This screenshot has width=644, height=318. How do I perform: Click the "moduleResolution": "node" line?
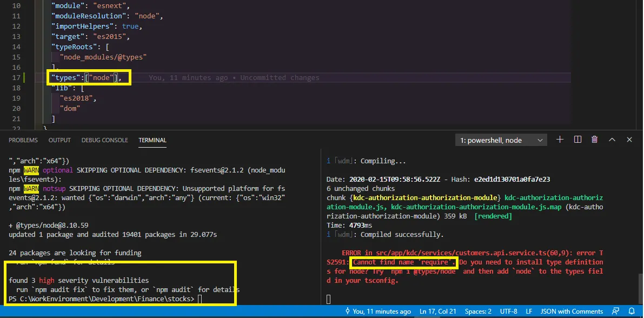[x=107, y=16]
